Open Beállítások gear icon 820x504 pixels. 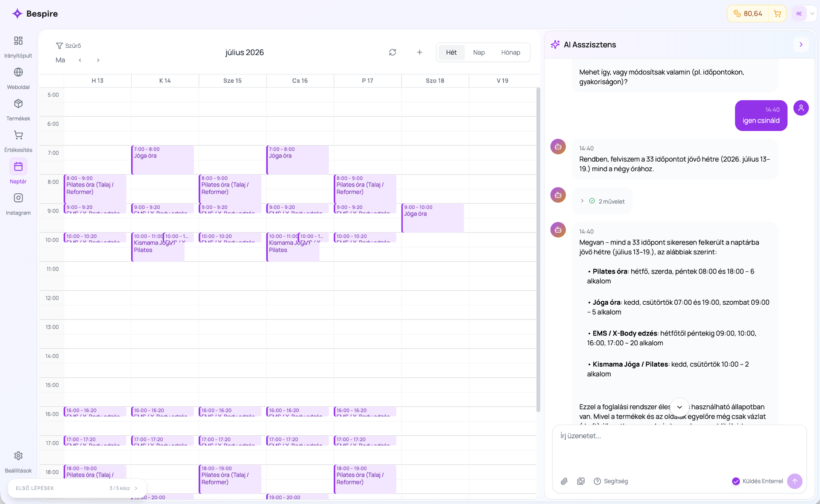tap(18, 456)
